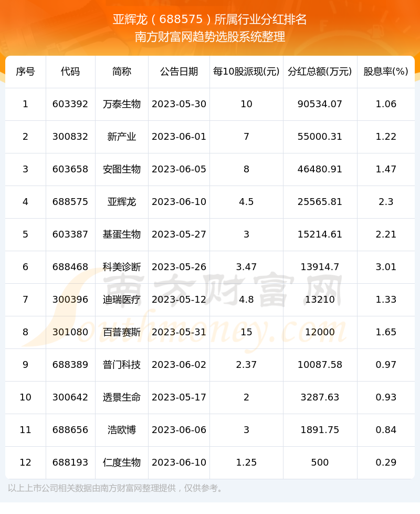Viewport: 420px width, 514px height.
Task: Click the name 科美诊断
Action: coord(121,267)
